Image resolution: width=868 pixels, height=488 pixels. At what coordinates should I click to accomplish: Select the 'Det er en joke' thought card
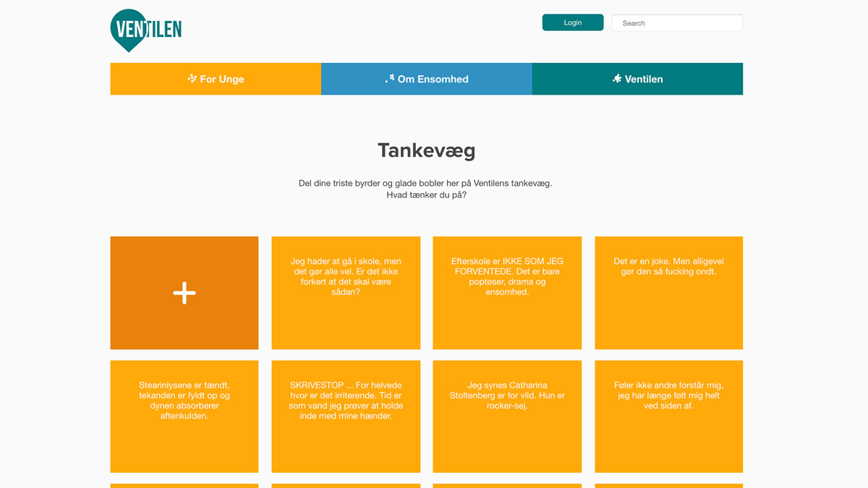click(x=668, y=293)
